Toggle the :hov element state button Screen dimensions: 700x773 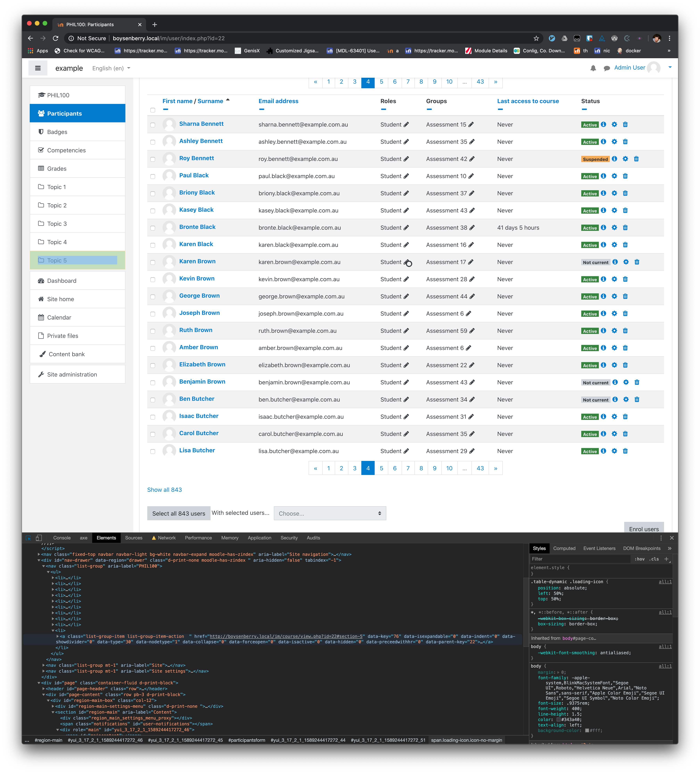pyautogui.click(x=639, y=559)
